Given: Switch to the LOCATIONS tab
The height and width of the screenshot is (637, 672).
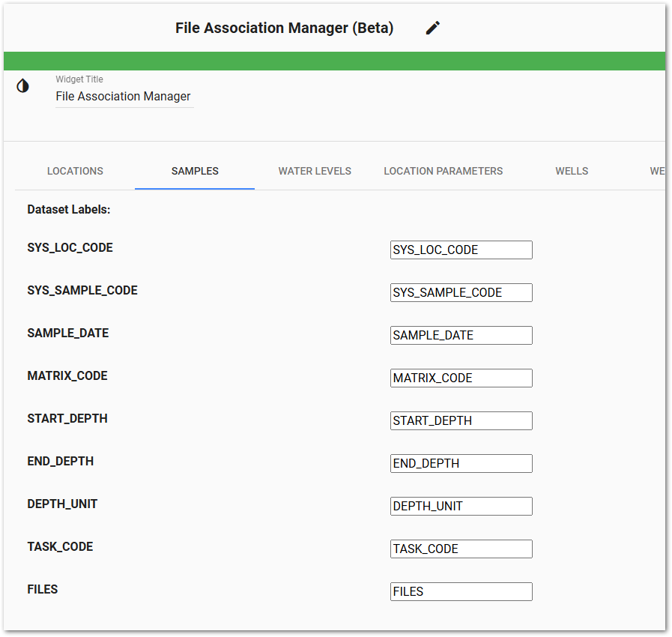Looking at the screenshot, I should tap(74, 171).
